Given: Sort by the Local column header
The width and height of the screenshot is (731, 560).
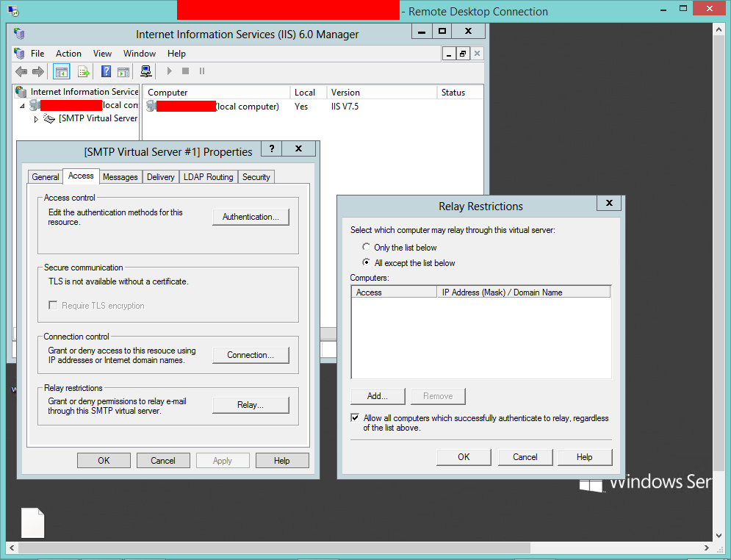Looking at the screenshot, I should click(x=308, y=93).
